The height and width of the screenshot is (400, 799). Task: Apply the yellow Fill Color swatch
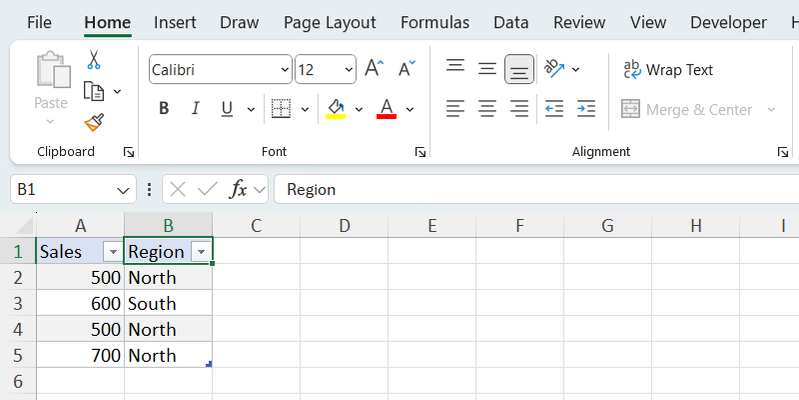[336, 109]
